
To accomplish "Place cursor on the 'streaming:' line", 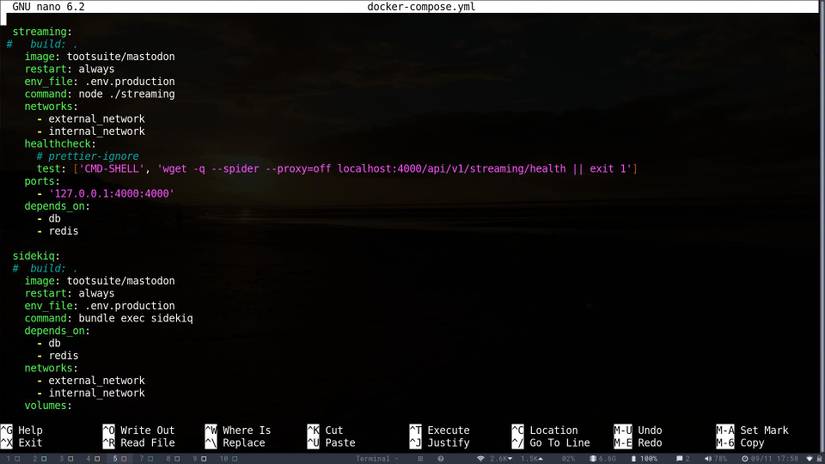I will click(42, 32).
